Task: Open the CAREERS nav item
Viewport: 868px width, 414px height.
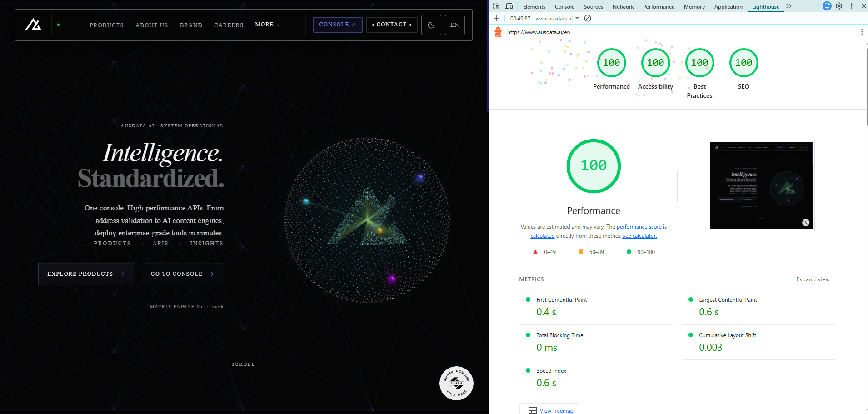Action: [229, 25]
